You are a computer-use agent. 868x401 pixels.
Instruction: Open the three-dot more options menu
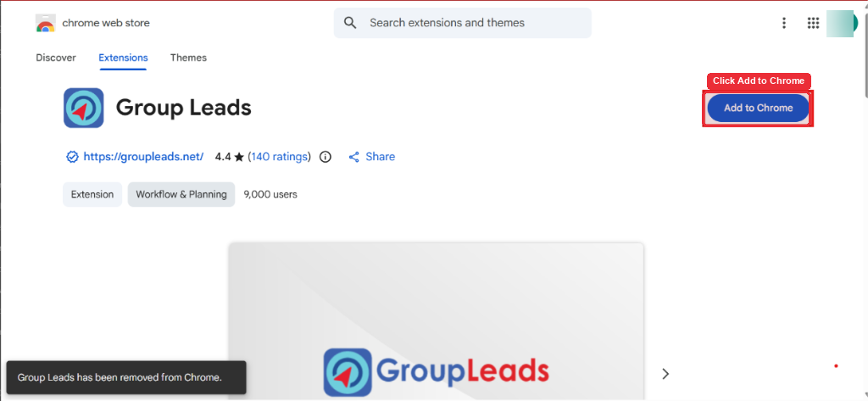pyautogui.click(x=784, y=23)
